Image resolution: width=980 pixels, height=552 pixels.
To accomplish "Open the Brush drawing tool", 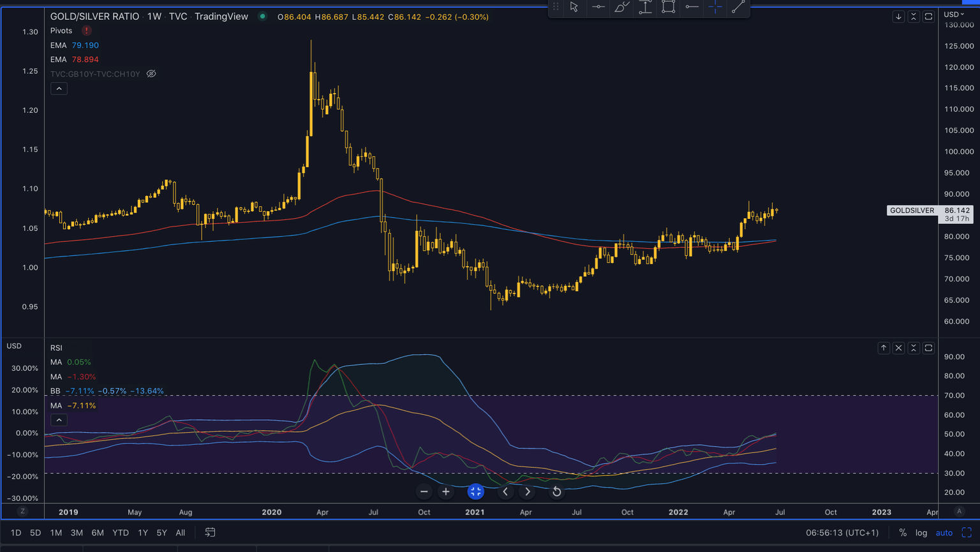I will (621, 8).
